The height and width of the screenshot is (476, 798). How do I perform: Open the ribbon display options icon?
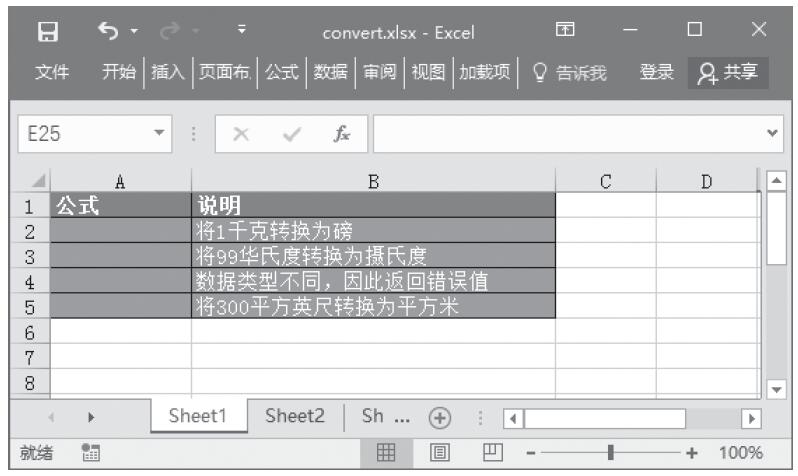pyautogui.click(x=564, y=32)
